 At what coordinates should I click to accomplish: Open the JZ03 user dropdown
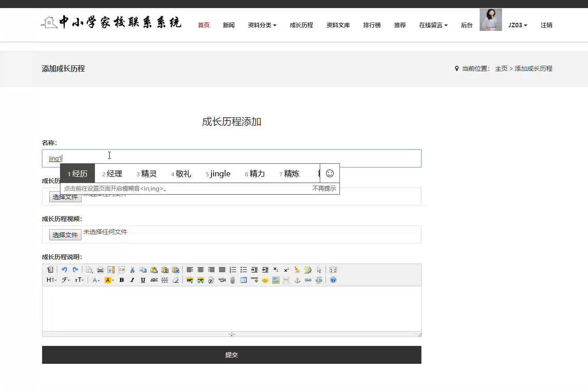pos(518,25)
